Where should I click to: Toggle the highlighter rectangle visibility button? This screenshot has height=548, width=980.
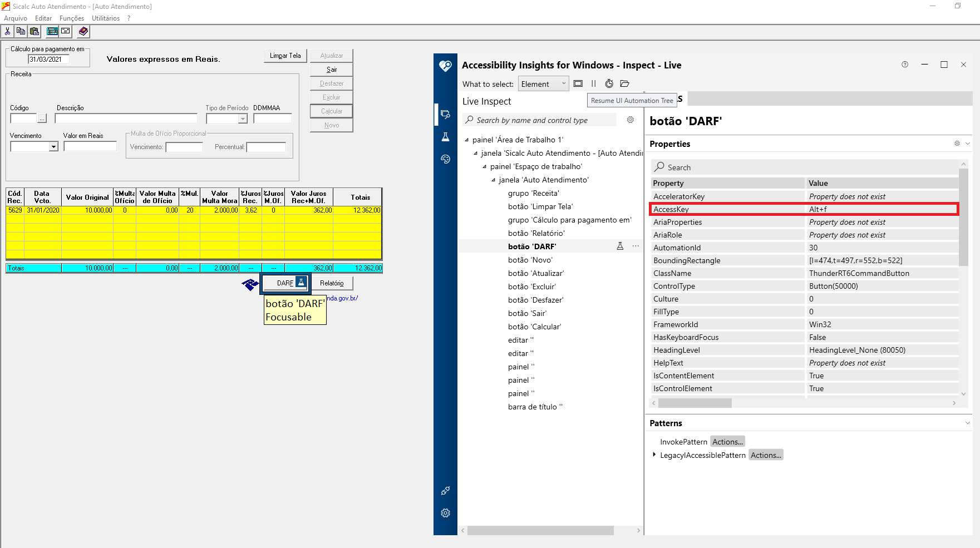pyautogui.click(x=578, y=83)
